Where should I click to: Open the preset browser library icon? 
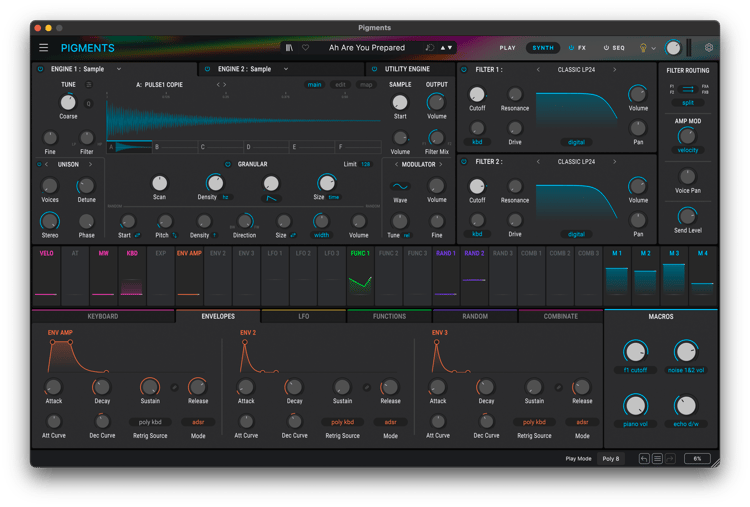(289, 47)
